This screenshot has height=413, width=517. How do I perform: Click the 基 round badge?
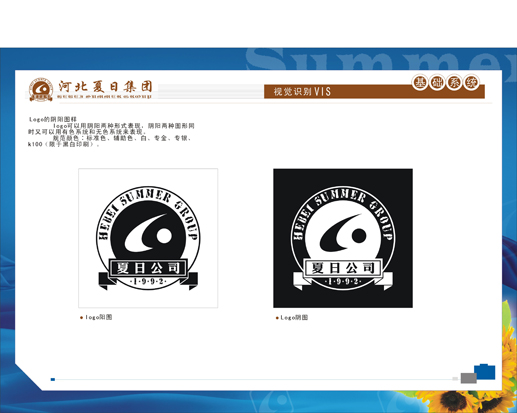pyautogui.click(x=420, y=82)
